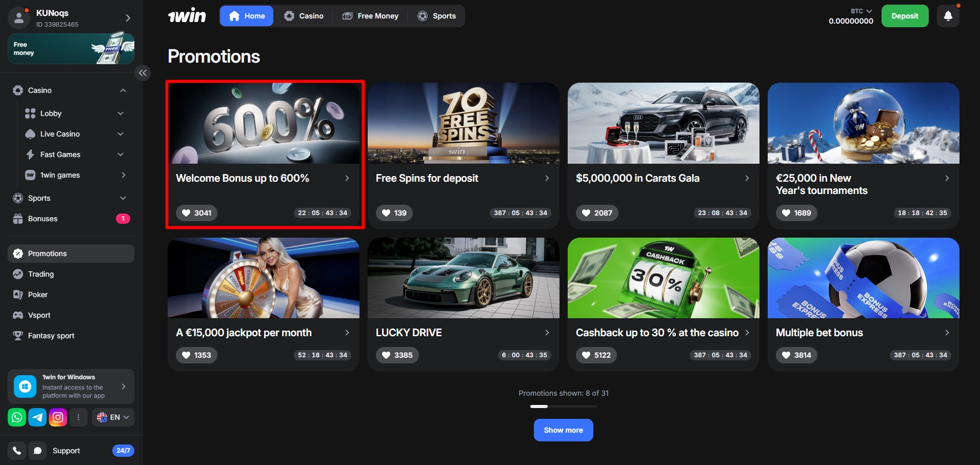
Task: Open WhatsApp contact icon
Action: [x=17, y=417]
